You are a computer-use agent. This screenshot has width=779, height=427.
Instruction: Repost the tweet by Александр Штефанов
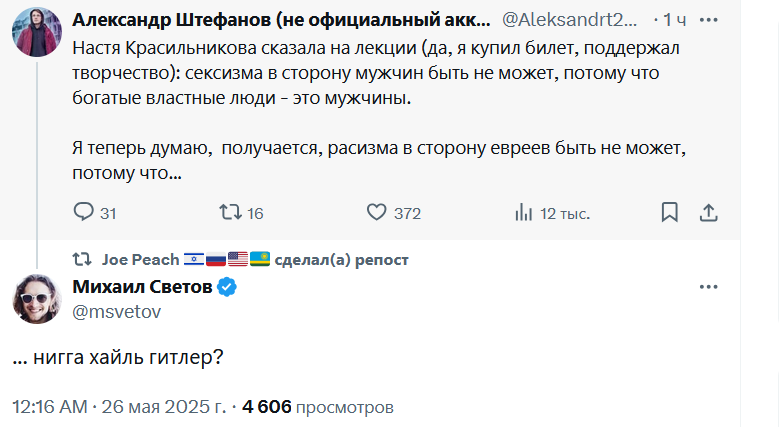point(229,212)
